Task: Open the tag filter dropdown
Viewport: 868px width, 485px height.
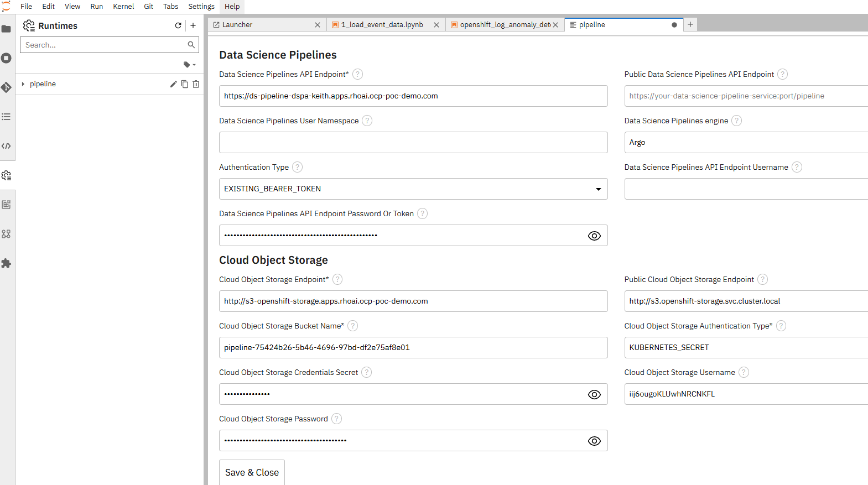Action: [189, 65]
